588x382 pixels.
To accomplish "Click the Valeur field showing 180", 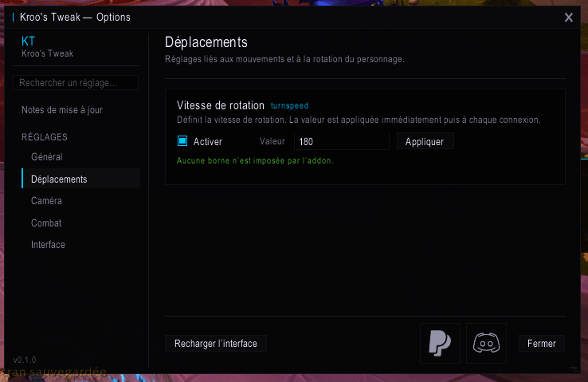I will (x=342, y=141).
